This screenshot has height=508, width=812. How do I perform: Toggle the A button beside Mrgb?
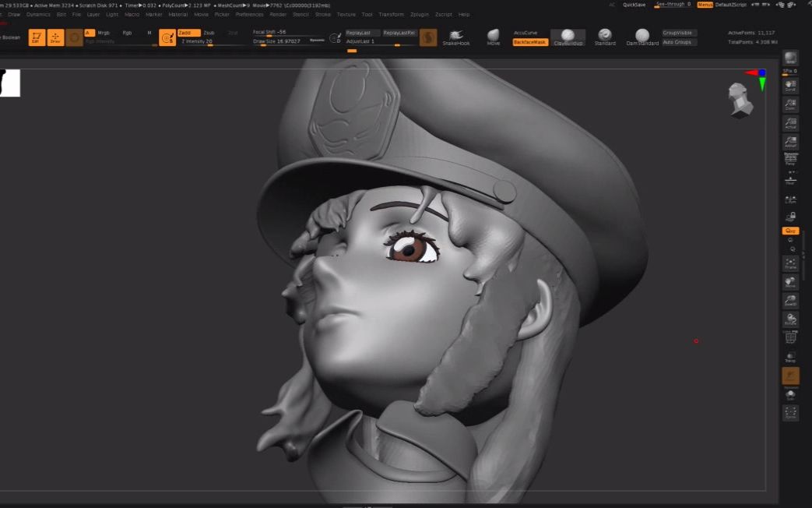pyautogui.click(x=90, y=33)
